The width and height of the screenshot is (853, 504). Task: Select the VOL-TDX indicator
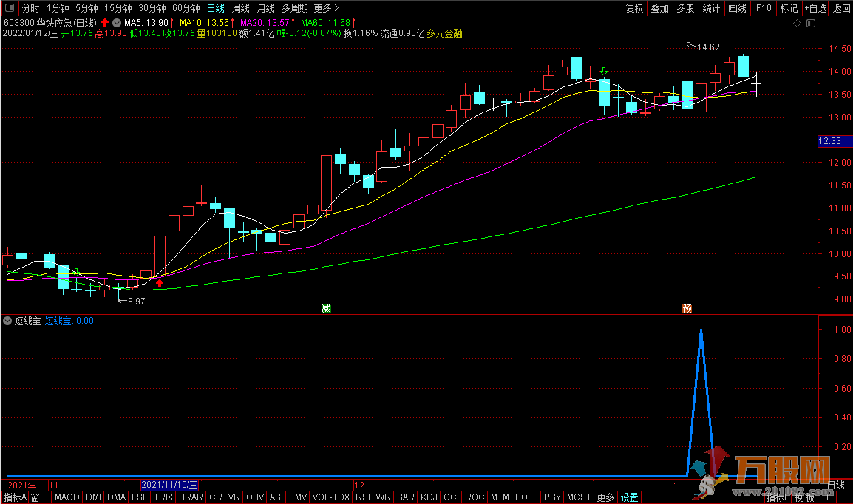click(x=330, y=497)
